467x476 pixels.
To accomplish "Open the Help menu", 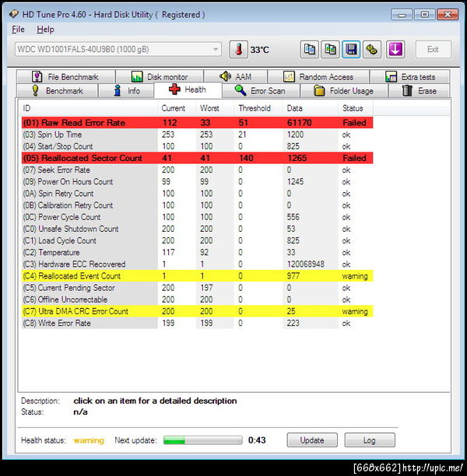I will 45,30.
